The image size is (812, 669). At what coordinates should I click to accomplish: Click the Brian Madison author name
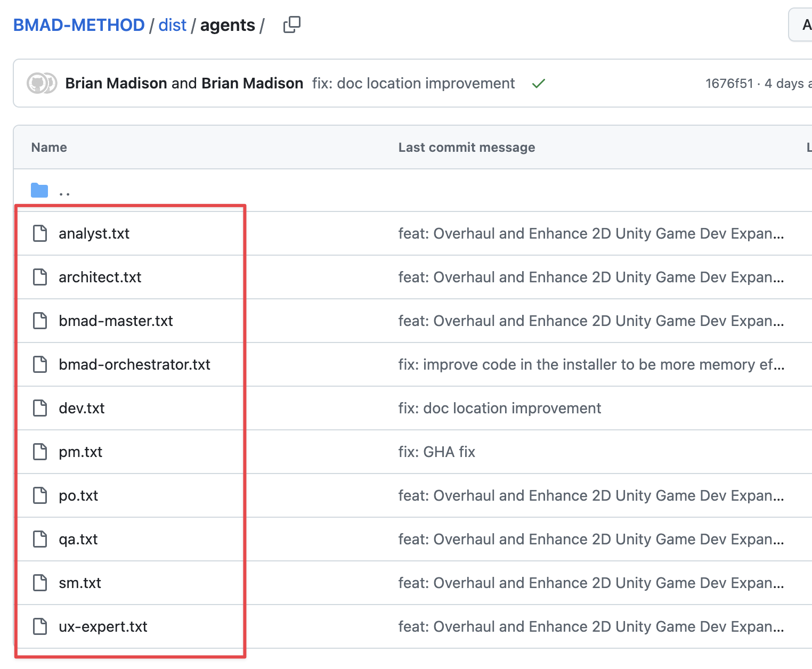[116, 84]
